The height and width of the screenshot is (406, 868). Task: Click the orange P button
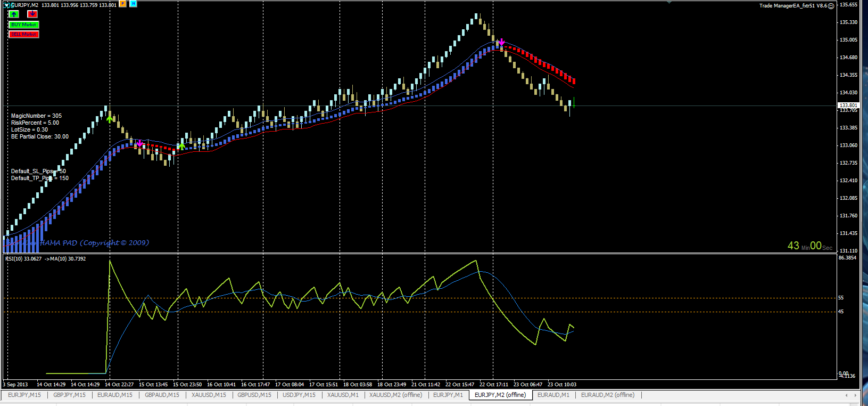click(x=123, y=4)
